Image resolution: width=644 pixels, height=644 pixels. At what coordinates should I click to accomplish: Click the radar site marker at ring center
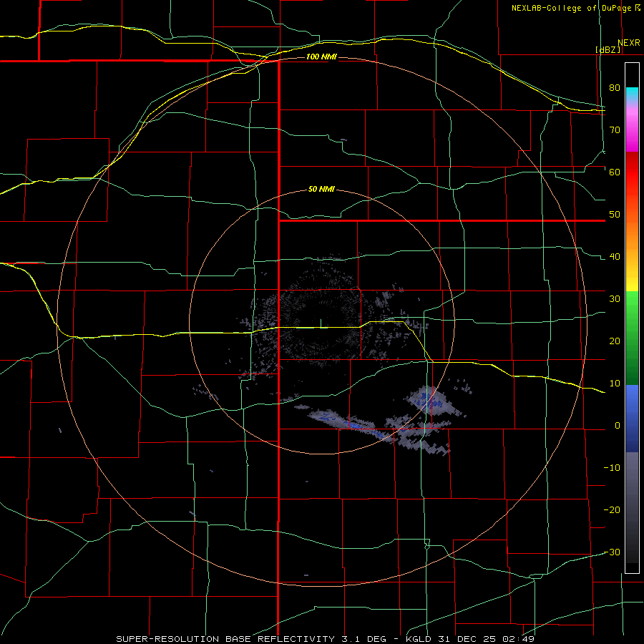321,323
